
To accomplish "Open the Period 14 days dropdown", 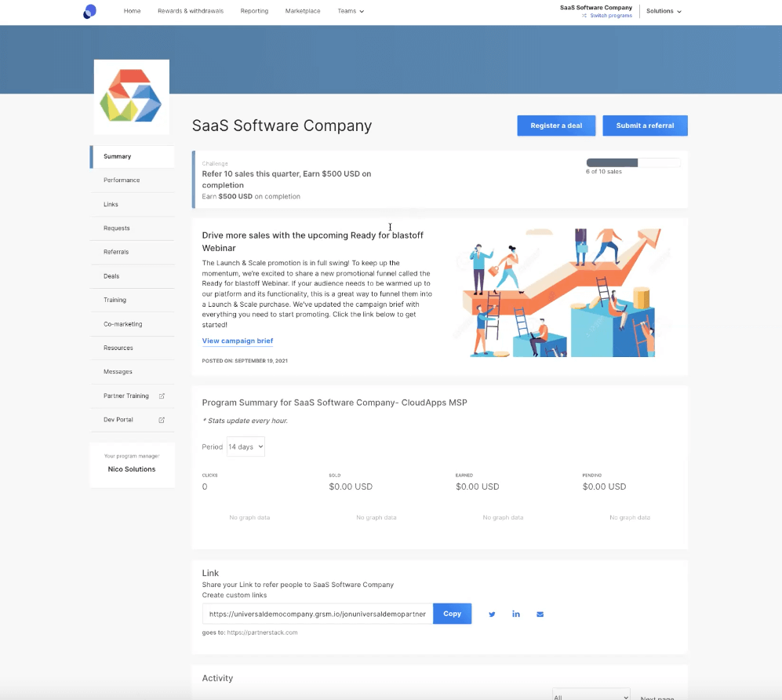I will pos(246,447).
